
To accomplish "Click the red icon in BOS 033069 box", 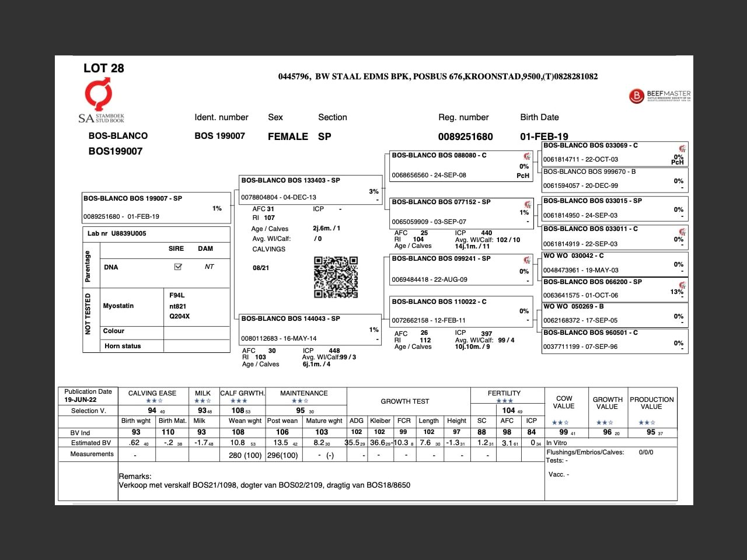I will 682,149.
